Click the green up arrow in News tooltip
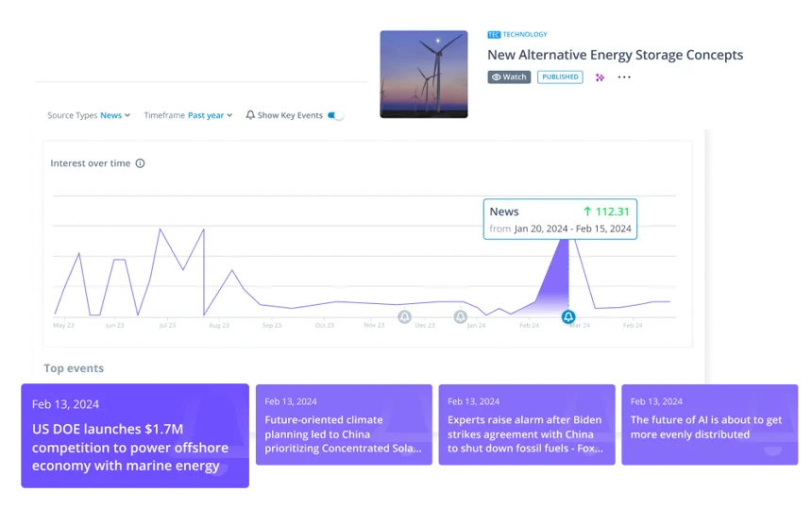 point(587,212)
